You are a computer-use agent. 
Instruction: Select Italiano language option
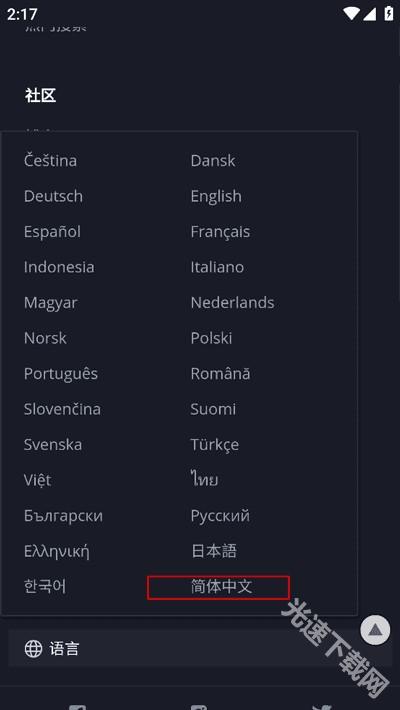217,267
